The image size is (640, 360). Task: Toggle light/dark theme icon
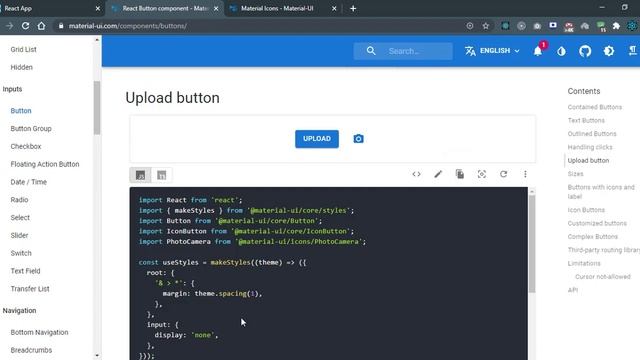pos(562,51)
